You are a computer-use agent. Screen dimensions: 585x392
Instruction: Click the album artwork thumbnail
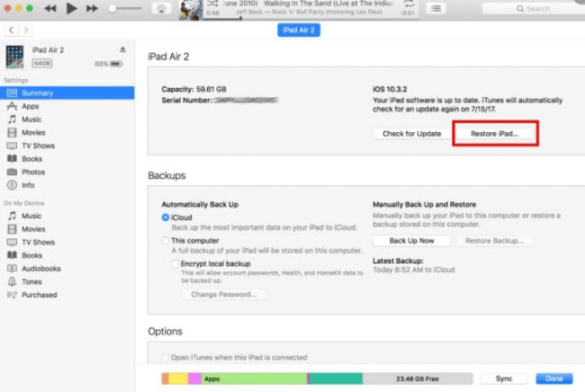point(191,10)
